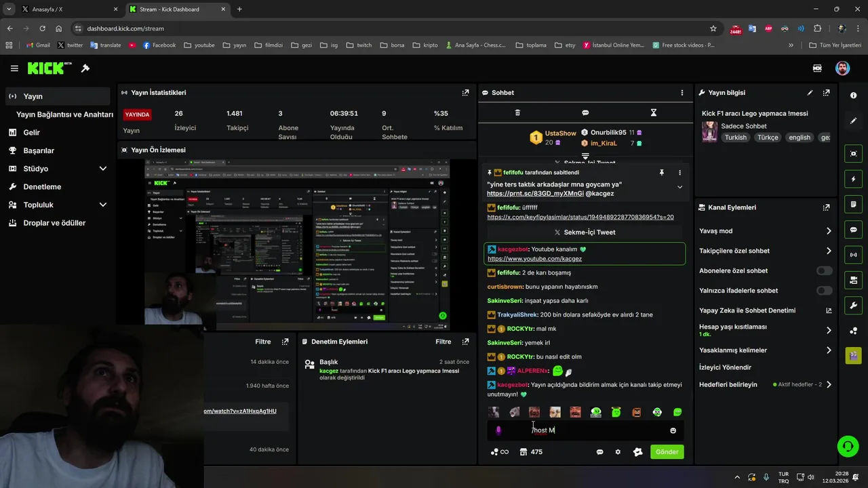This screenshot has height=488, width=868.
Task: Pop out the Yayın bilgisi panel
Action: (826, 93)
